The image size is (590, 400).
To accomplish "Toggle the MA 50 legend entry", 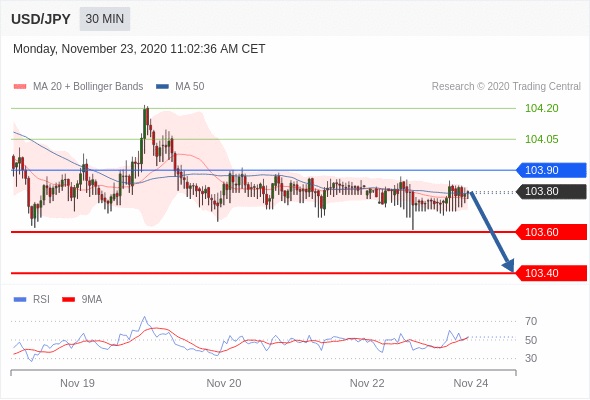I will [180, 87].
